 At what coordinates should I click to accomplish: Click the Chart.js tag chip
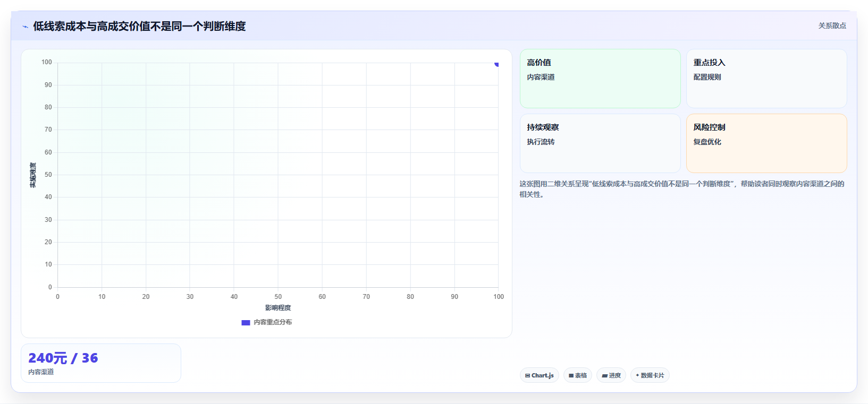(540, 375)
